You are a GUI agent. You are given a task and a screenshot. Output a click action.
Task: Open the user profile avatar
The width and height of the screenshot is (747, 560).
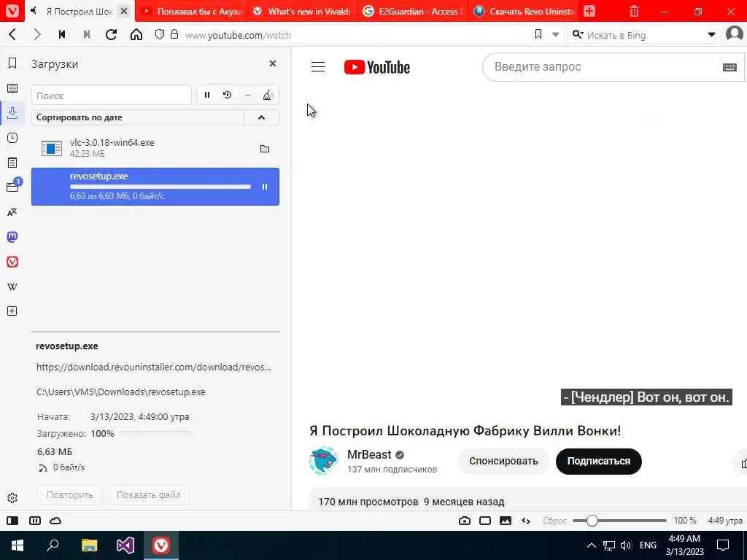tap(735, 34)
